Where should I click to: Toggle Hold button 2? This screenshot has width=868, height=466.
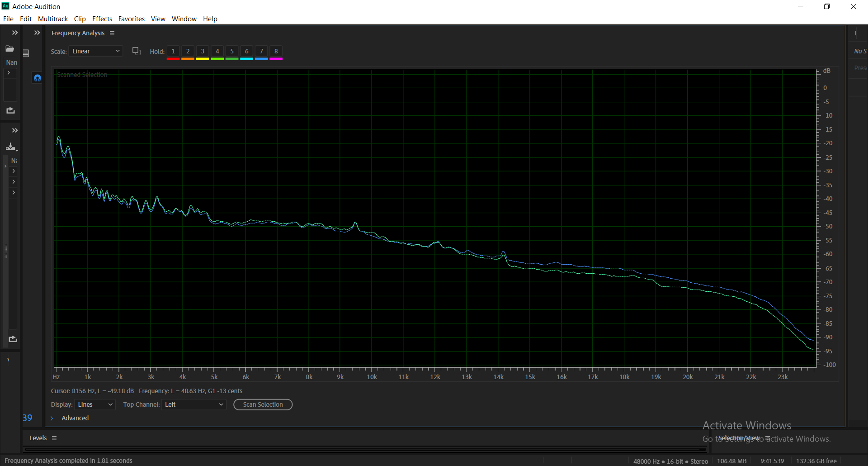(x=188, y=51)
